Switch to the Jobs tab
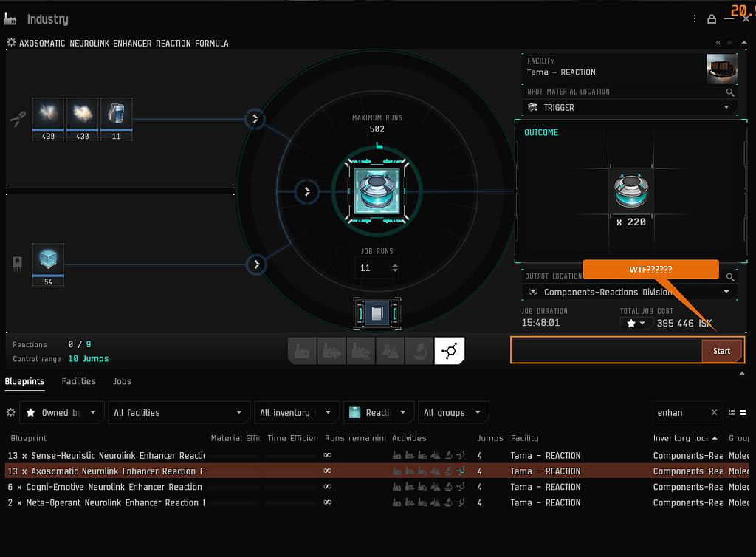This screenshot has height=557, width=756. point(121,382)
